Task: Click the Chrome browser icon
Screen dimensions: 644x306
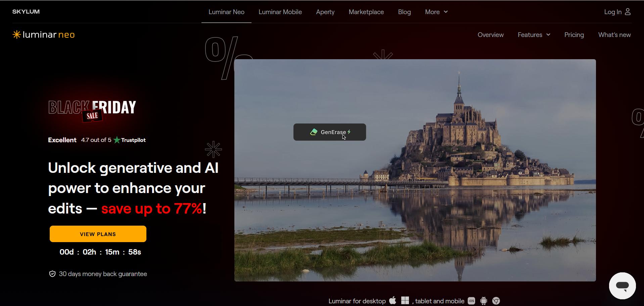Action: point(496,301)
